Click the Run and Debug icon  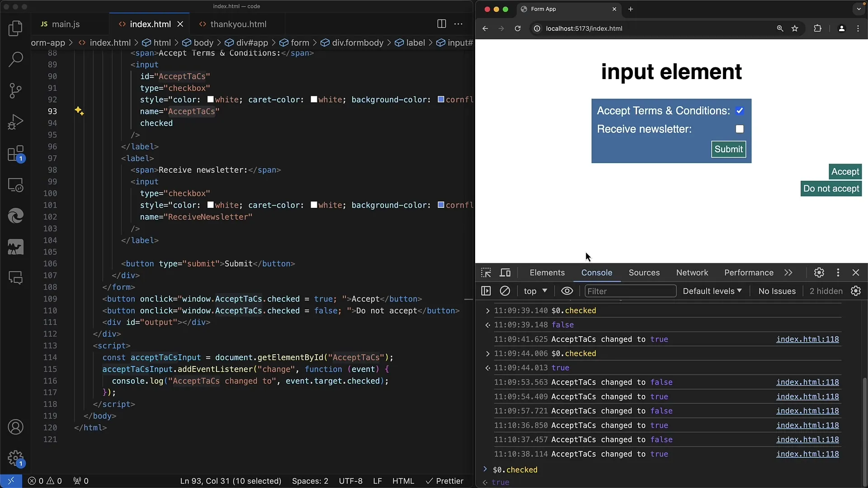15,121
